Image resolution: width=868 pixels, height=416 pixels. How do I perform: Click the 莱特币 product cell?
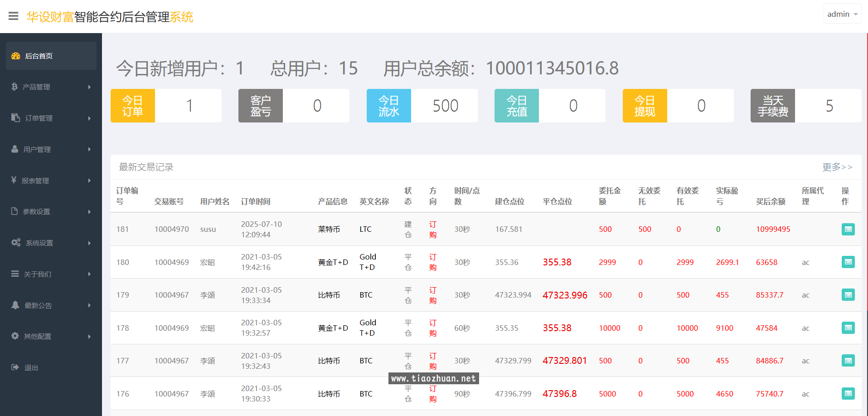(x=329, y=229)
